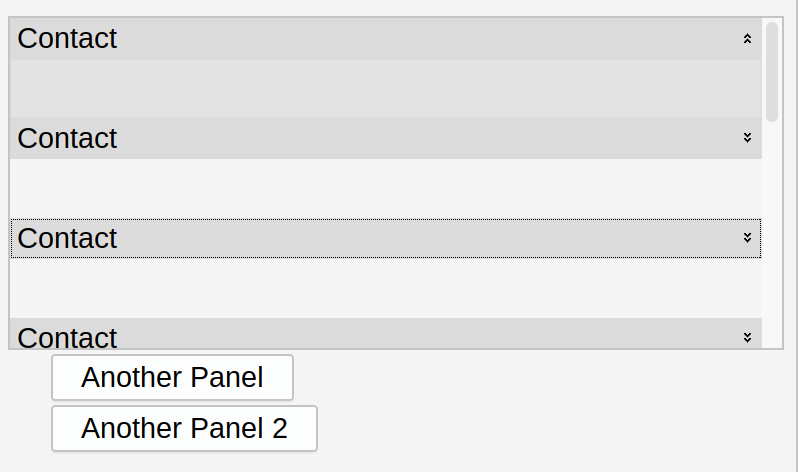798x472 pixels.
Task: Expand the bottom, partially visible Contact panel chevron
Action: (x=747, y=337)
